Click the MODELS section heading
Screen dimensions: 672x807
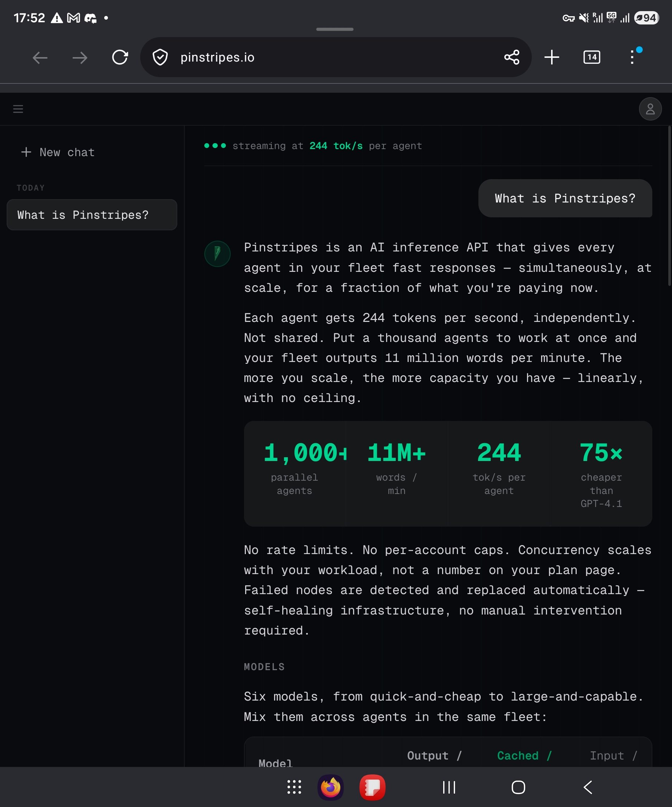264,667
